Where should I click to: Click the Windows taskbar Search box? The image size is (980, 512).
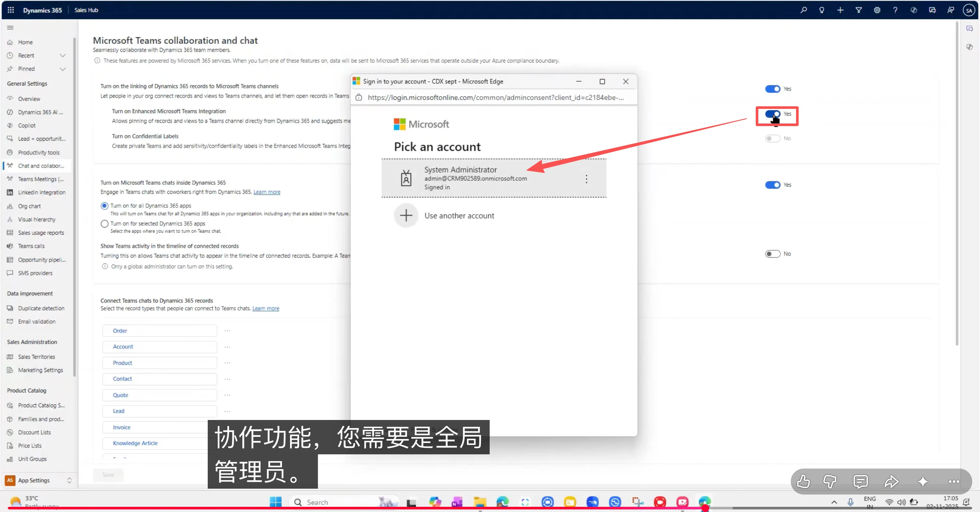pyautogui.click(x=344, y=502)
